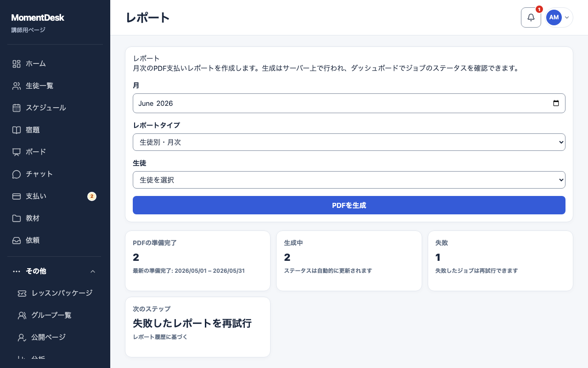Click the PDFを生成 button
This screenshot has height=368, width=588.
tap(349, 205)
